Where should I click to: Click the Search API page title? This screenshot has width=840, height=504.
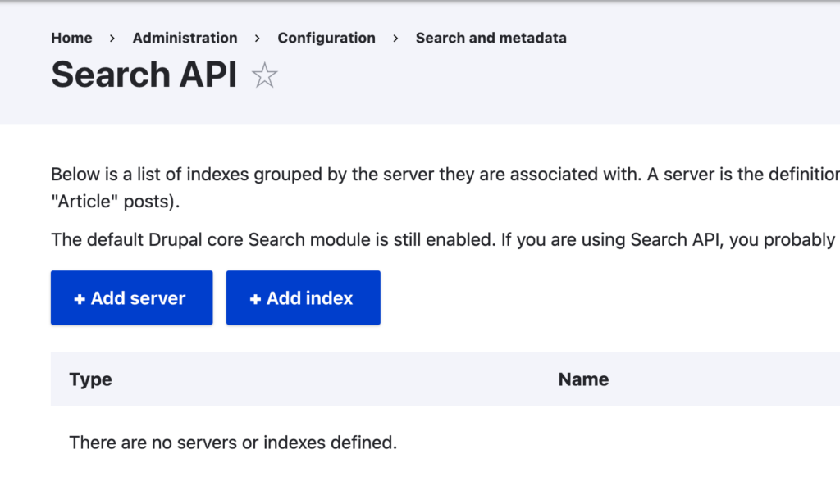pyautogui.click(x=144, y=75)
